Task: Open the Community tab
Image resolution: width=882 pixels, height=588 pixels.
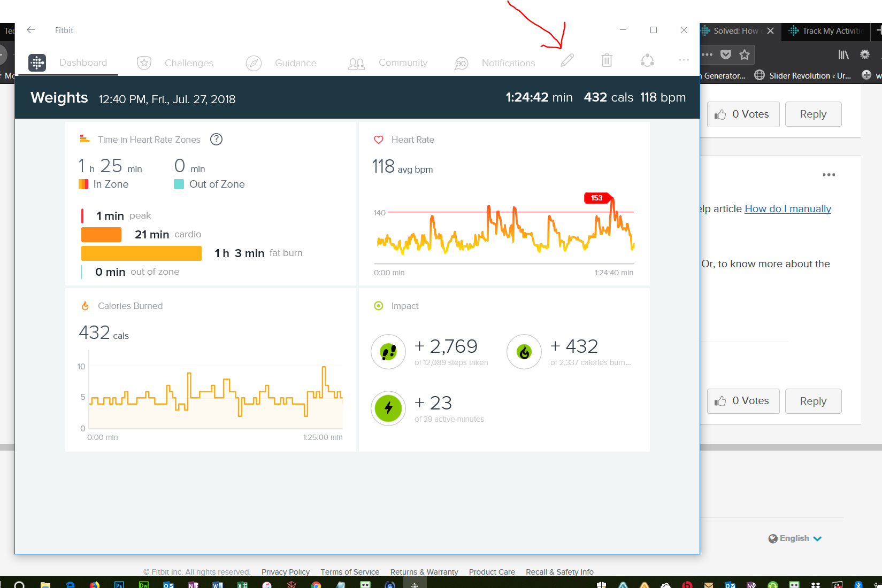Action: point(403,63)
